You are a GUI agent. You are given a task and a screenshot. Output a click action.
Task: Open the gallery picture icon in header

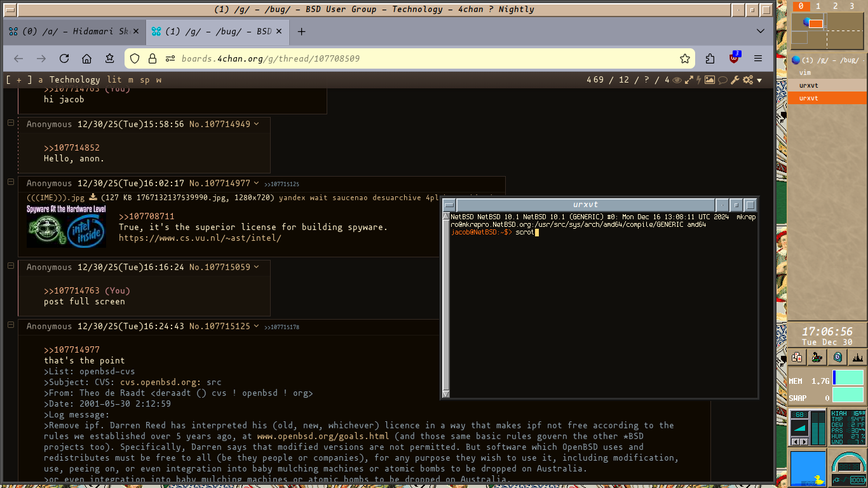click(x=710, y=80)
